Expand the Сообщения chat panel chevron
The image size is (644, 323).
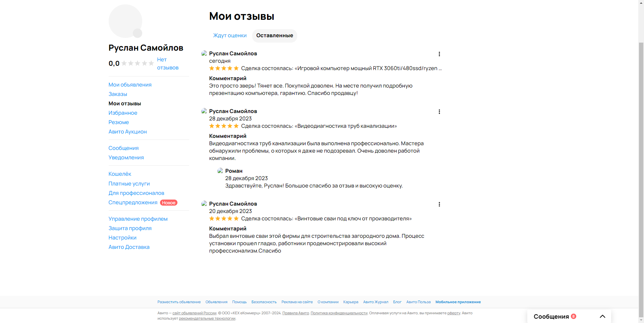[602, 316]
